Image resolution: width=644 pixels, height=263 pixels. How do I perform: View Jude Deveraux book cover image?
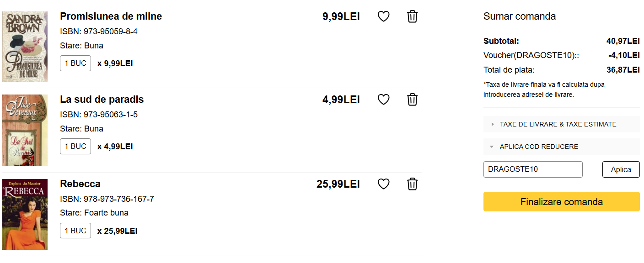(25, 130)
